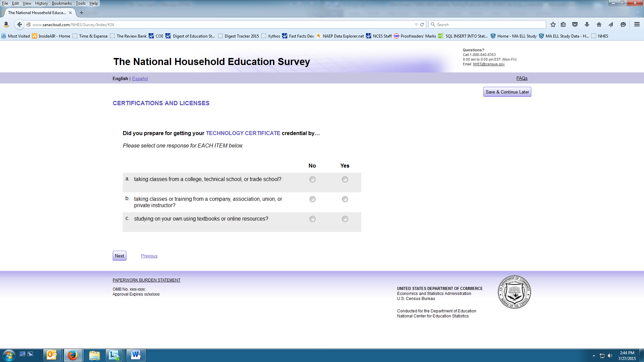Switch survey language to Español
Screen dimensions: 644x362
pos(140,78)
